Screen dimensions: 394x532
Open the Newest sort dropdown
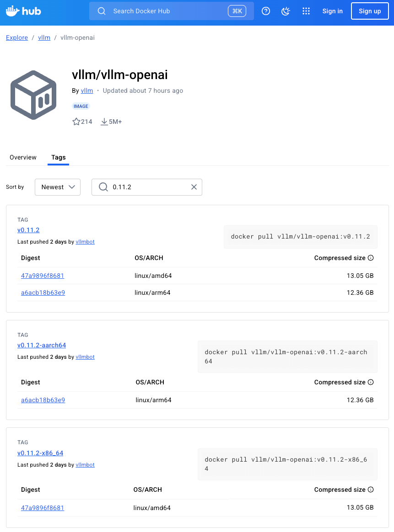coord(58,187)
